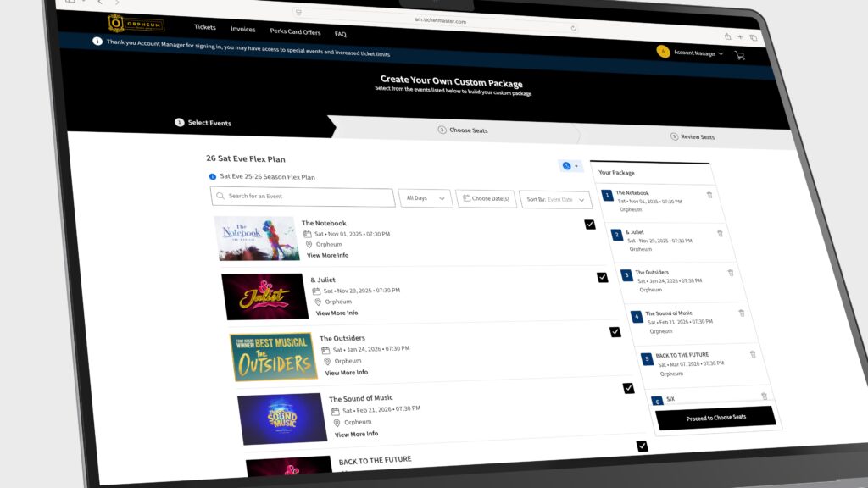Click the Orpheum logo in header
868x488 pixels.
pos(136,24)
